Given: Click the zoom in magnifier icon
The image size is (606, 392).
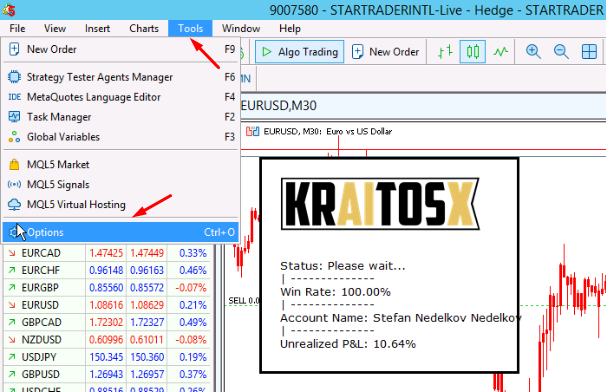Looking at the screenshot, I should click(x=533, y=51).
